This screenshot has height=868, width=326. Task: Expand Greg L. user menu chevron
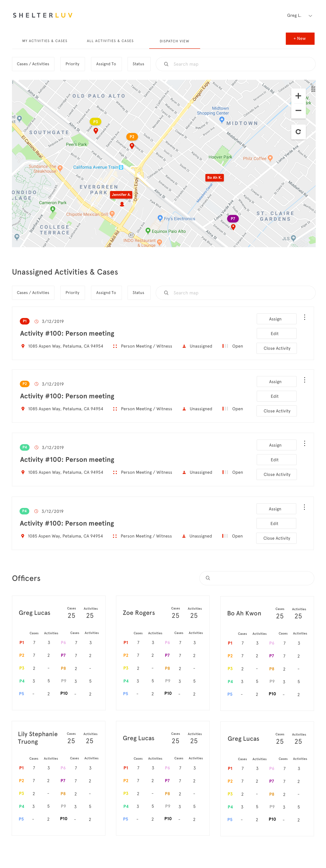coord(310,15)
